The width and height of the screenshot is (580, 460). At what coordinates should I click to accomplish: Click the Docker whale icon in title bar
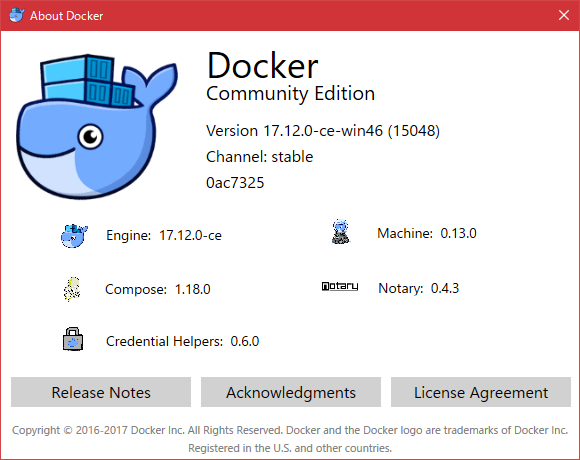(16, 15)
